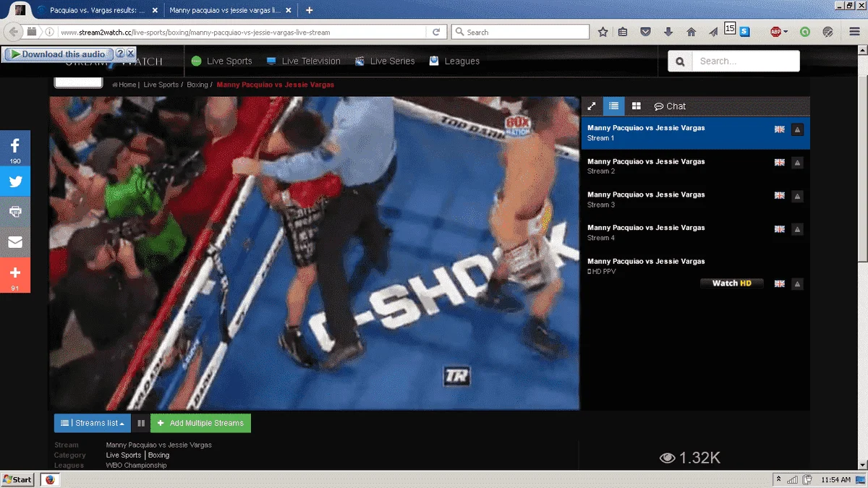Save page to Pocket icon

tap(646, 32)
